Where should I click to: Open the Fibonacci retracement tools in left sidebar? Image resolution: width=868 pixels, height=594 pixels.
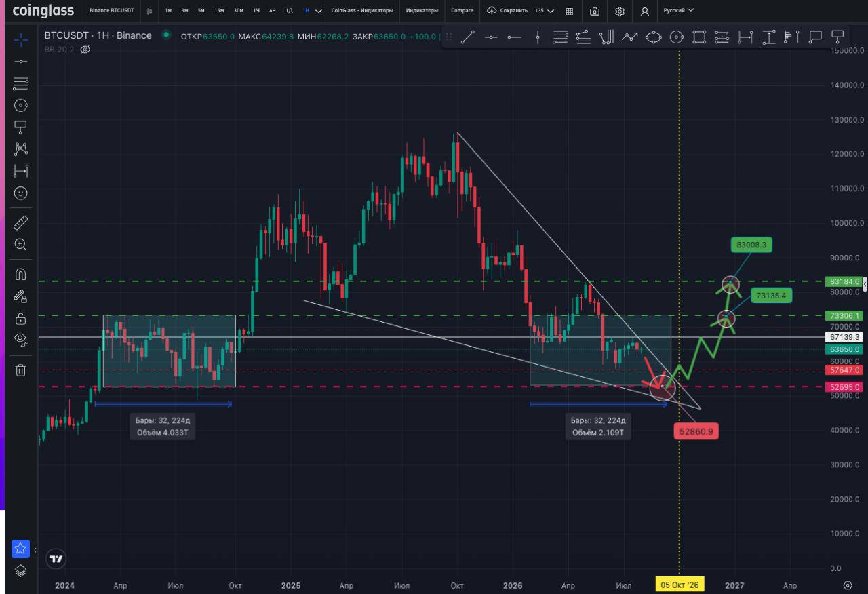click(21, 83)
